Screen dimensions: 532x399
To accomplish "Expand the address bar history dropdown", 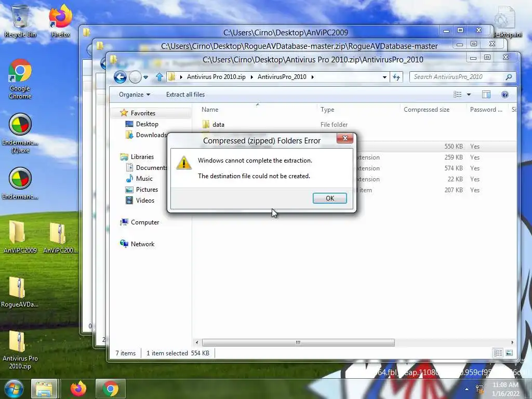I will (384, 77).
